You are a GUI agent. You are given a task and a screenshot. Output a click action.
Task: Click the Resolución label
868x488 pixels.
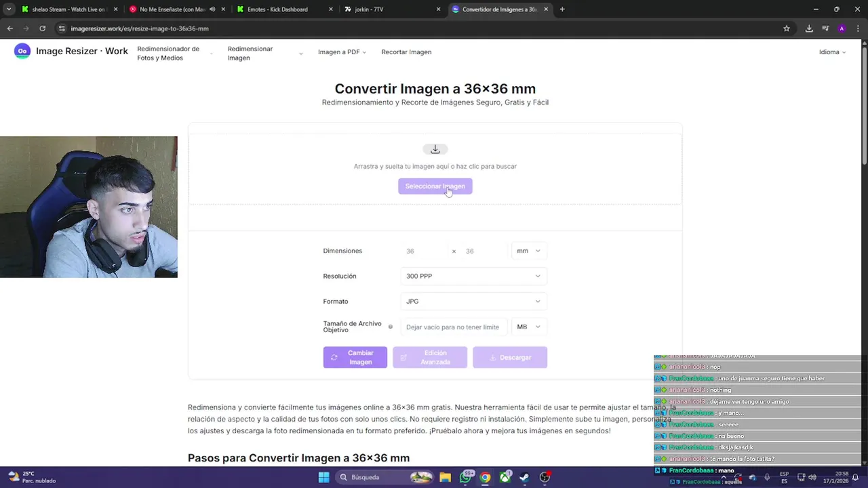tap(340, 276)
